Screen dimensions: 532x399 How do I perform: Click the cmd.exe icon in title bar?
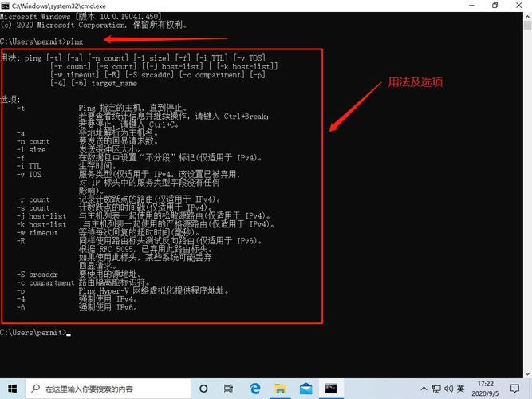pos(5,6)
